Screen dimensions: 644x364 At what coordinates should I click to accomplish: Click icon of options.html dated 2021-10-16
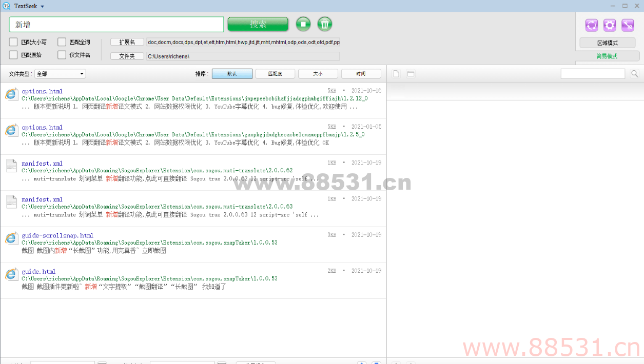click(12, 94)
